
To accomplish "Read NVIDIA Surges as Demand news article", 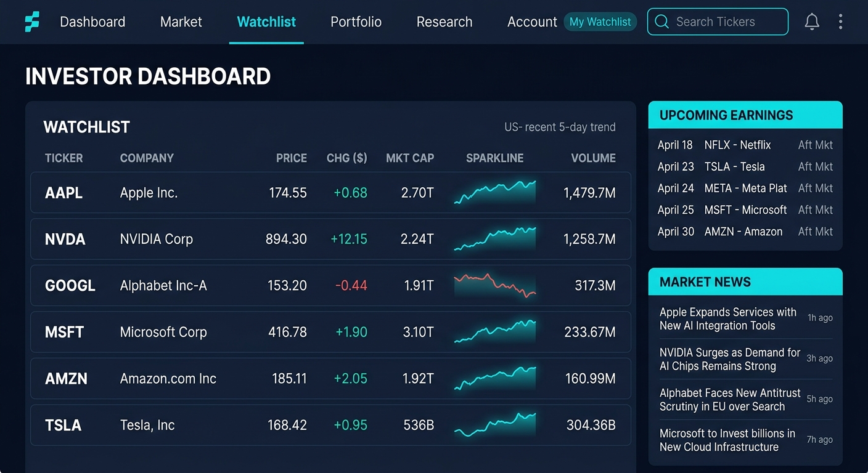I will coord(746,360).
